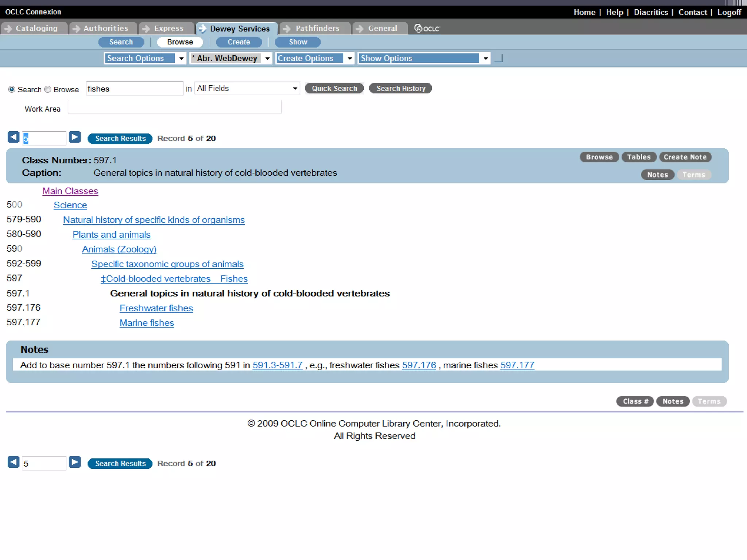
Task: Click the Create Note button
Action: click(x=685, y=157)
